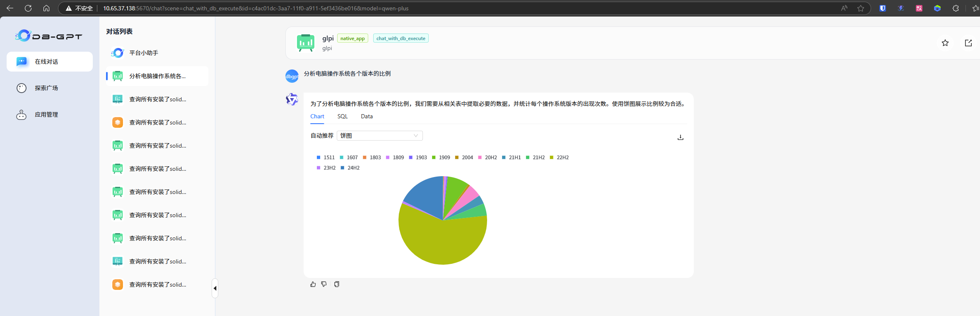The height and width of the screenshot is (316, 980).
Task: Toggle legend item 21H2
Action: point(535,158)
